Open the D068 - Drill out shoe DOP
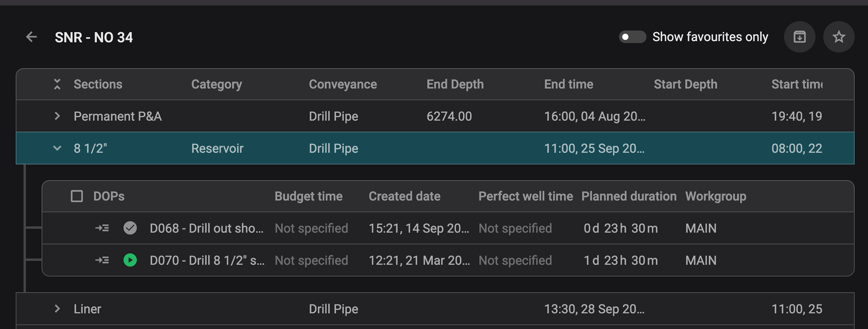This screenshot has width=868, height=329. tap(206, 228)
